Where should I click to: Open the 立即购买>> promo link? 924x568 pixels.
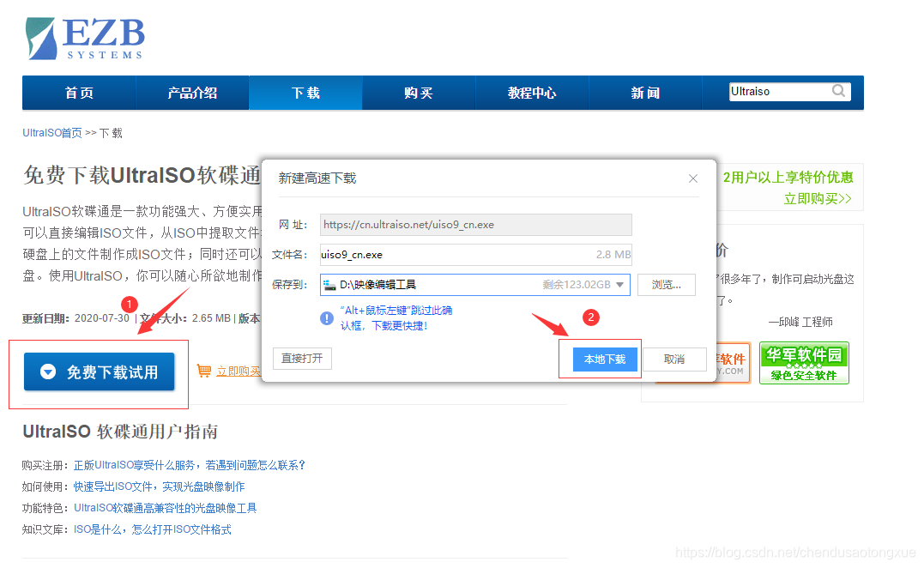[x=818, y=198]
